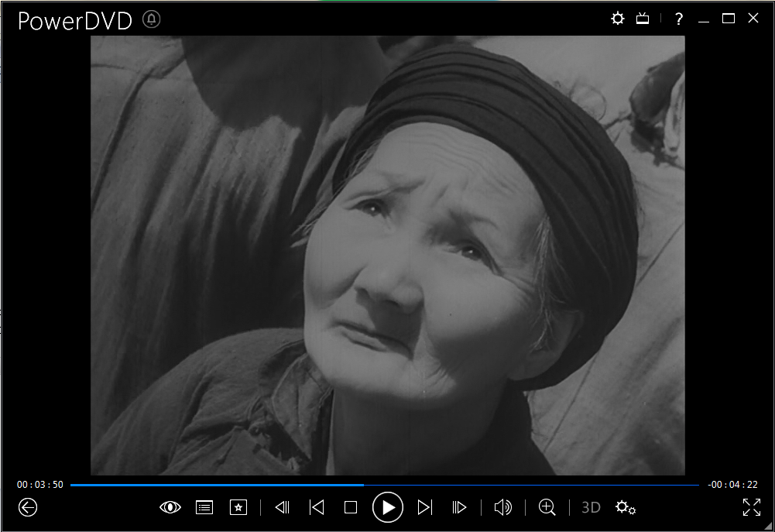Stop the video playback

pos(351,507)
